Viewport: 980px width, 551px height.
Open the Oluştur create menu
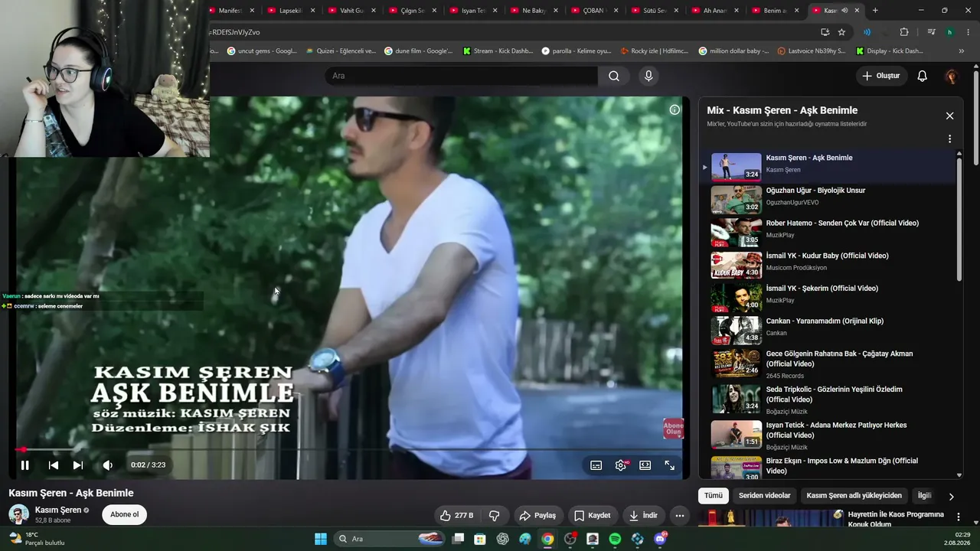pyautogui.click(x=881, y=76)
